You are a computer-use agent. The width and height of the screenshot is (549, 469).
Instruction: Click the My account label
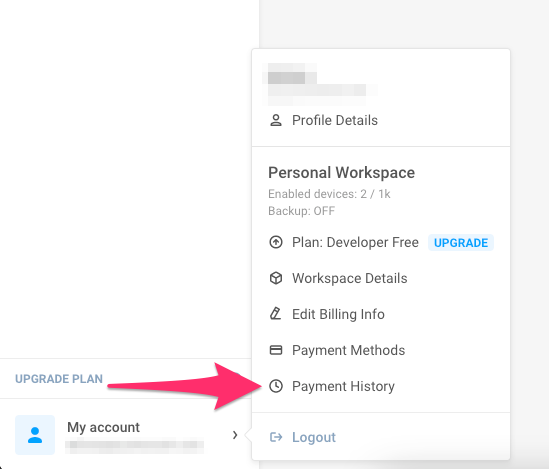[103, 427]
